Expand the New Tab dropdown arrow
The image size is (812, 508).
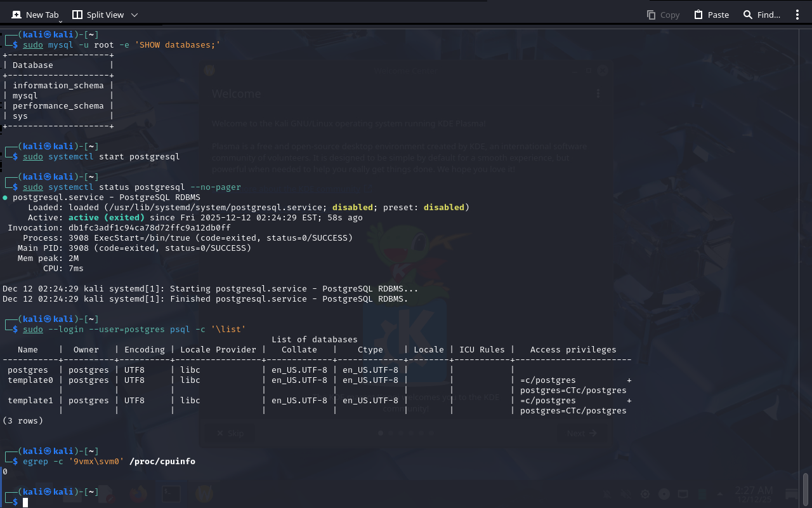coord(60,22)
